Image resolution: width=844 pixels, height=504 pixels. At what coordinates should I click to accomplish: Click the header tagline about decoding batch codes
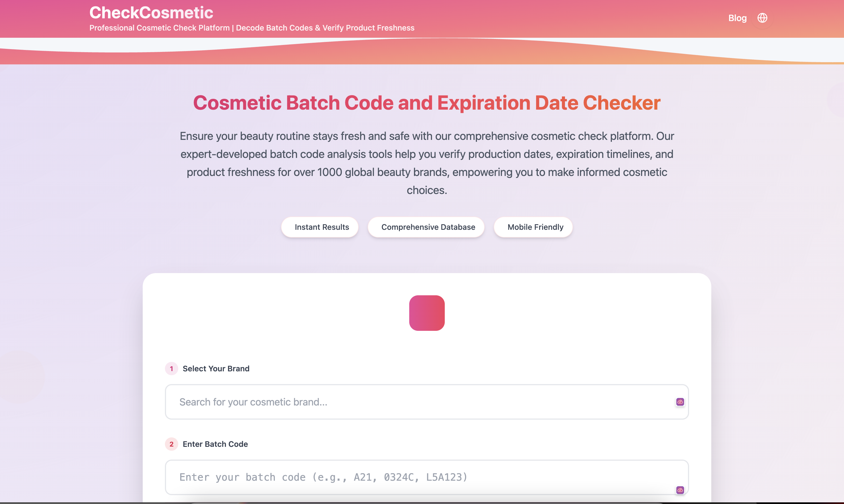(x=252, y=28)
